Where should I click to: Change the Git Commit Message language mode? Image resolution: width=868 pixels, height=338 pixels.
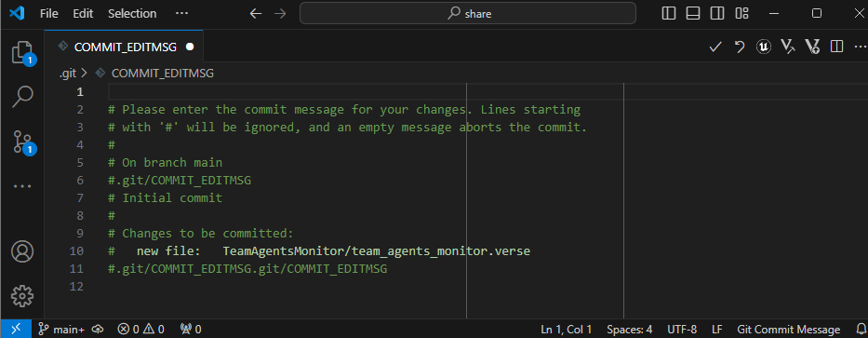(x=788, y=329)
